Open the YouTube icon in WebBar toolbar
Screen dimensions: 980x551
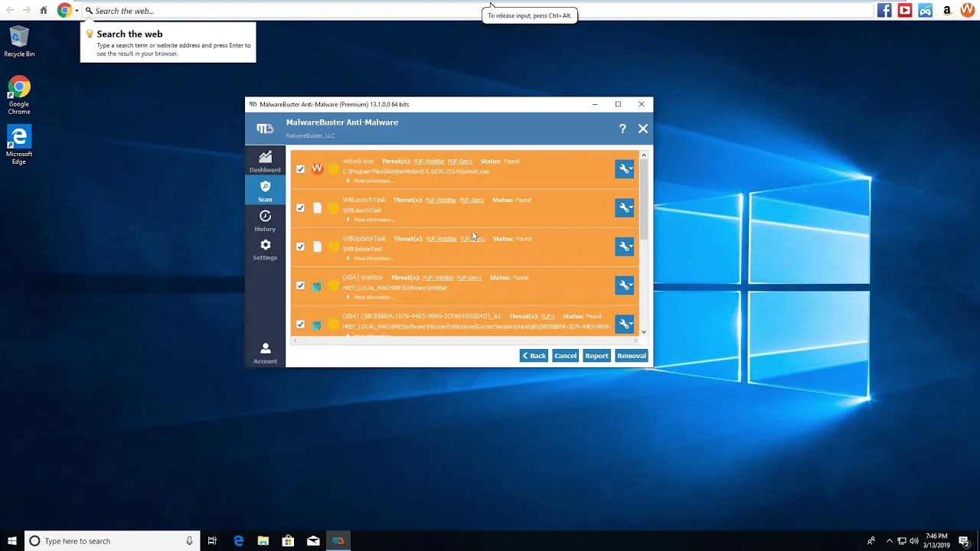(x=905, y=11)
